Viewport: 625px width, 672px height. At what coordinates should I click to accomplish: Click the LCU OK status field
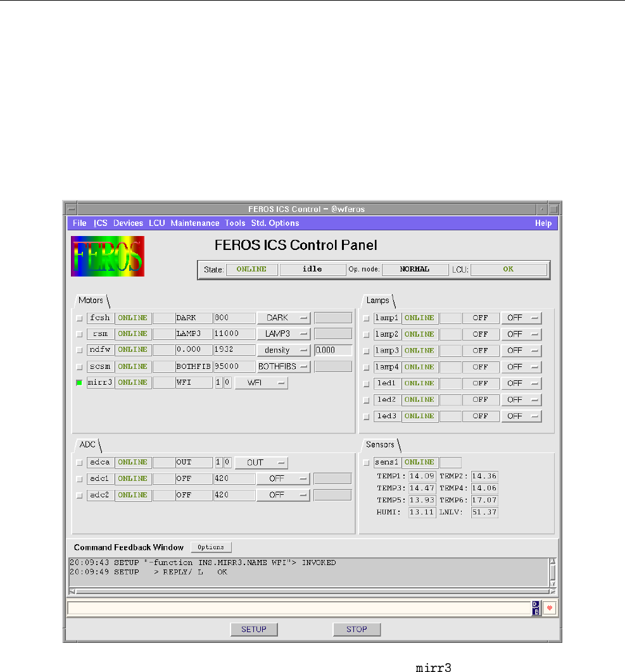(x=508, y=269)
